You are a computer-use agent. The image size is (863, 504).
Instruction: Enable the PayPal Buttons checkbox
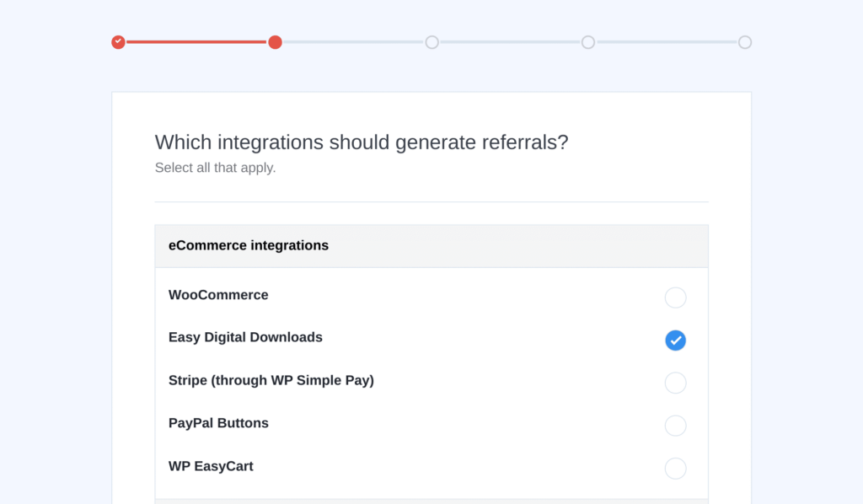point(675,426)
